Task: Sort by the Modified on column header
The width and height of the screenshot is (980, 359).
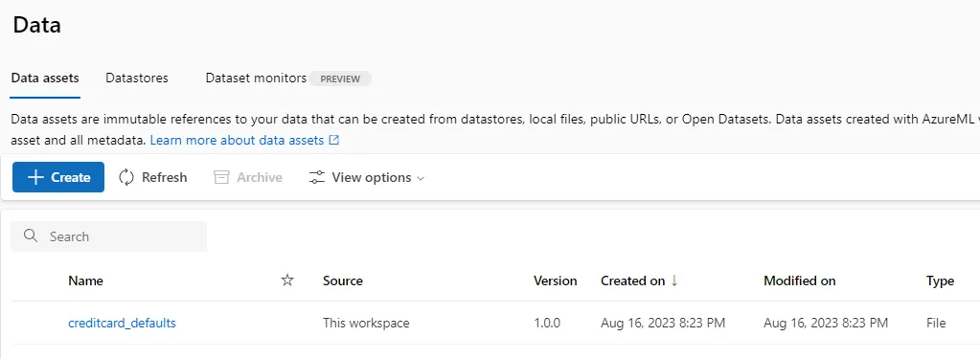Action: pos(799,280)
